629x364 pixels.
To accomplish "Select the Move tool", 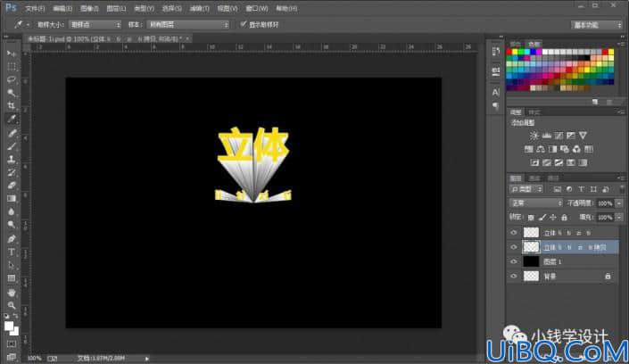I will pyautogui.click(x=12, y=54).
